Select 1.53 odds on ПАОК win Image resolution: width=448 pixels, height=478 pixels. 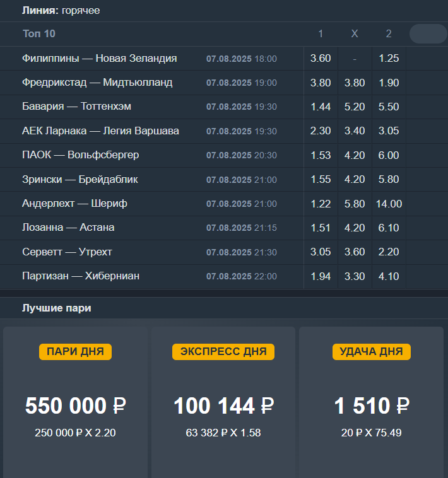click(x=321, y=155)
